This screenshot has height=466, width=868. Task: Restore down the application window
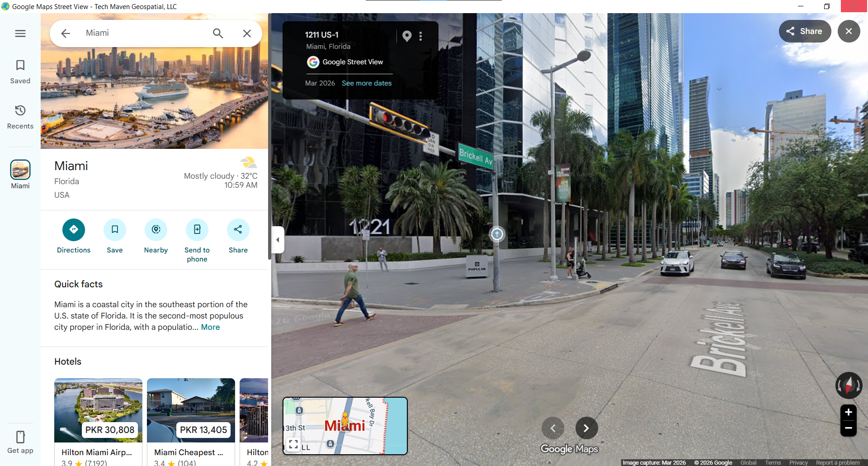(827, 6)
